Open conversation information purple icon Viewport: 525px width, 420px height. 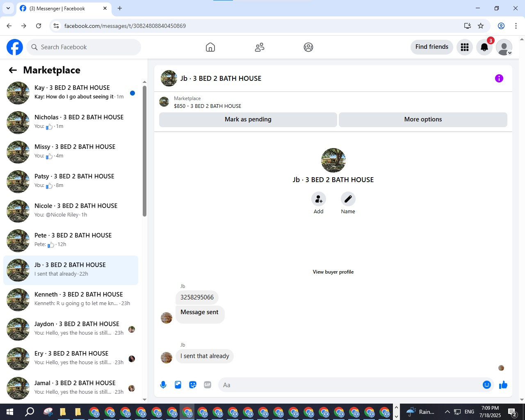(x=499, y=78)
